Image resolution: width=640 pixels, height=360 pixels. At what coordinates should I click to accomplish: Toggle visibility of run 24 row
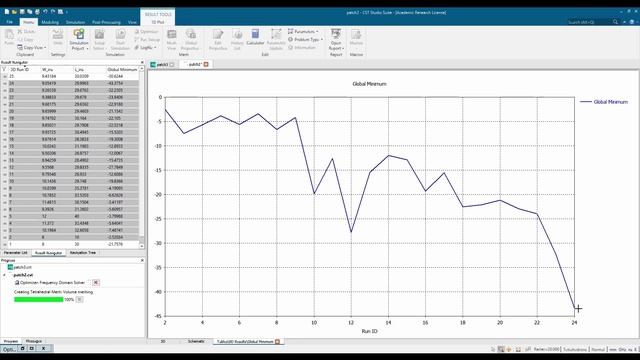pyautogui.click(x=4, y=83)
